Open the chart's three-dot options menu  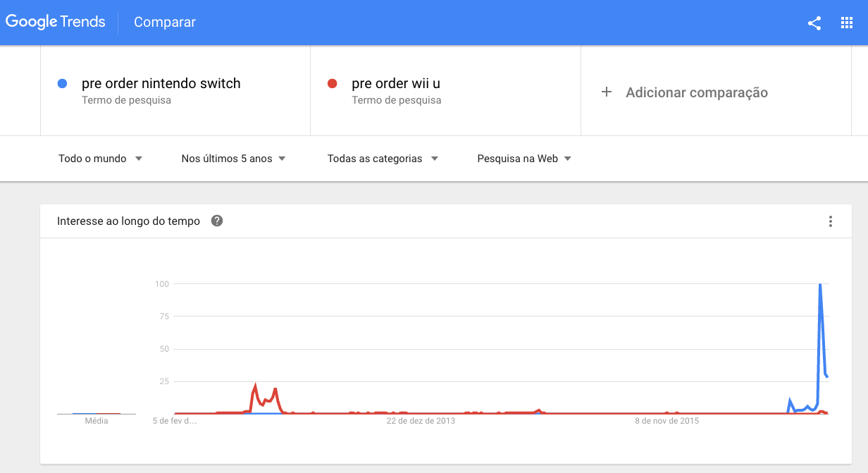[831, 221]
